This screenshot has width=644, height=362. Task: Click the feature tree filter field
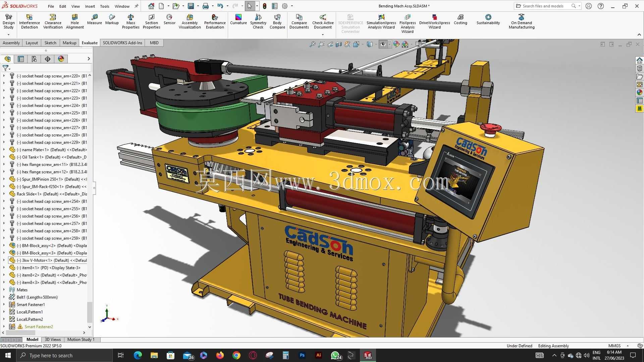(47, 68)
